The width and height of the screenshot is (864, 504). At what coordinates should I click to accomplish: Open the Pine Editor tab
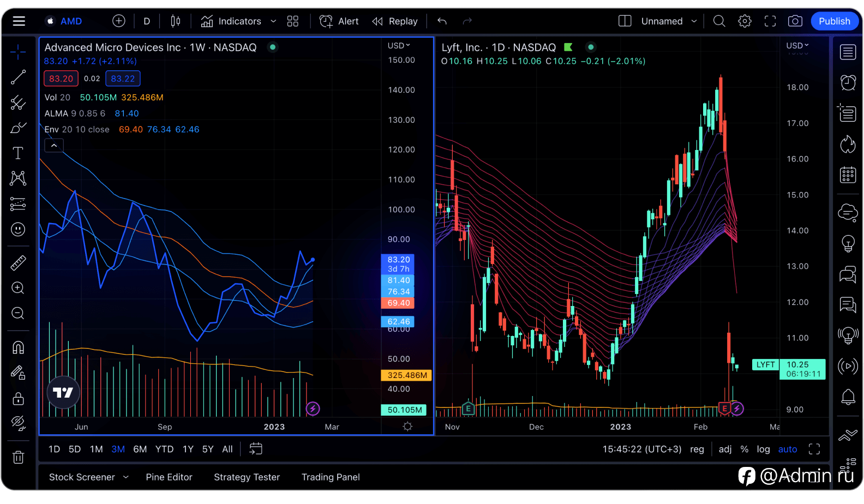coord(169,477)
